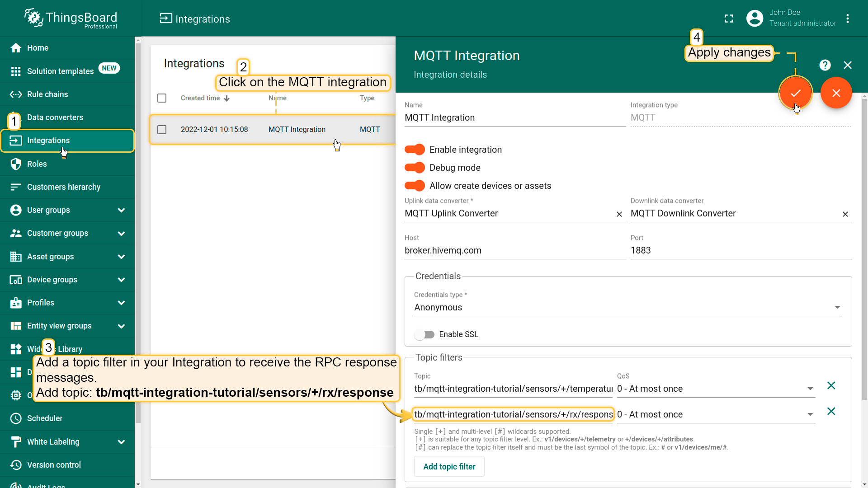Toggle fullscreen mode icon
Screen dimensions: 868x488
(729, 19)
